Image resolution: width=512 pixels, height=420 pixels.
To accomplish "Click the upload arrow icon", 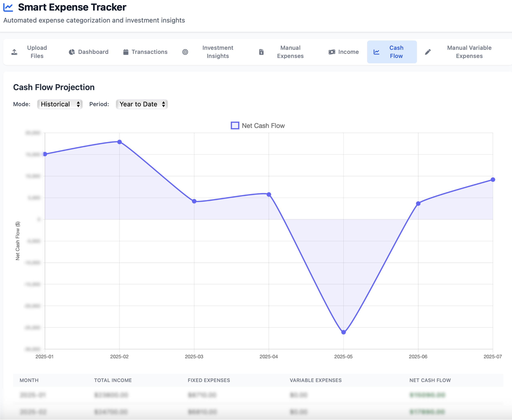I will 14,52.
